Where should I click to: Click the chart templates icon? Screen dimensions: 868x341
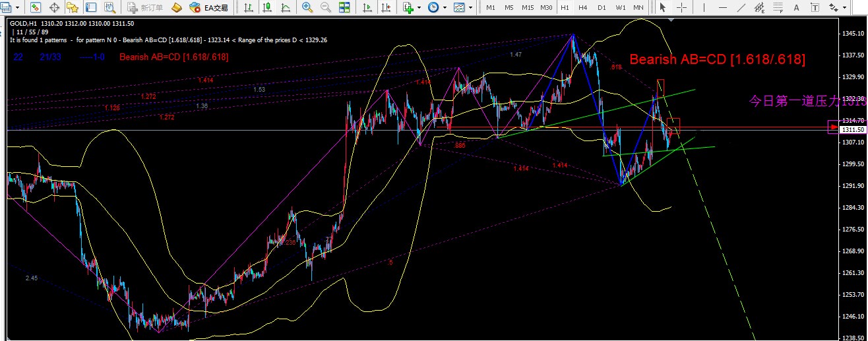click(x=458, y=8)
